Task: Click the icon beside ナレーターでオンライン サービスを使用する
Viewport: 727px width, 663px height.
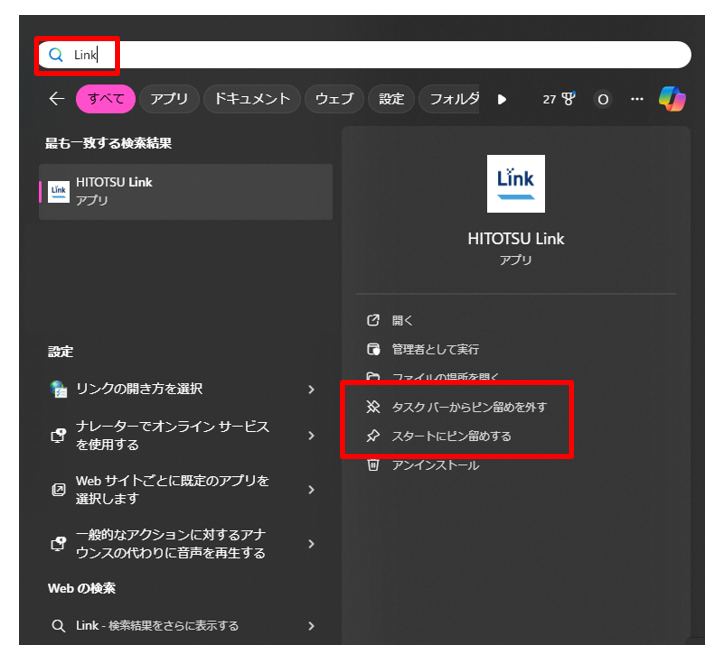Action: coord(58,435)
